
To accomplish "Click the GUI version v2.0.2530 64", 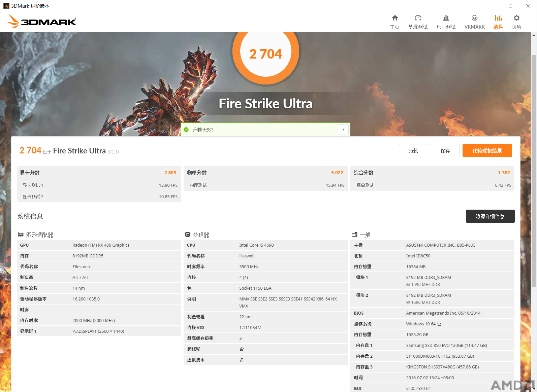I will click(418, 388).
